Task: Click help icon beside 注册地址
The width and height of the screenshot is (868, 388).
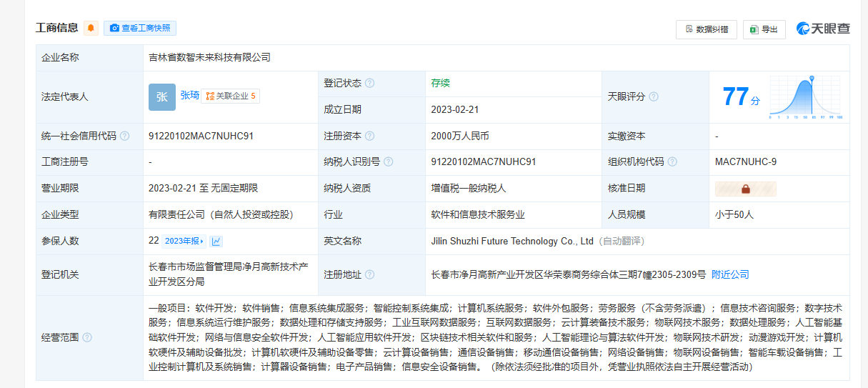Action: (x=369, y=274)
